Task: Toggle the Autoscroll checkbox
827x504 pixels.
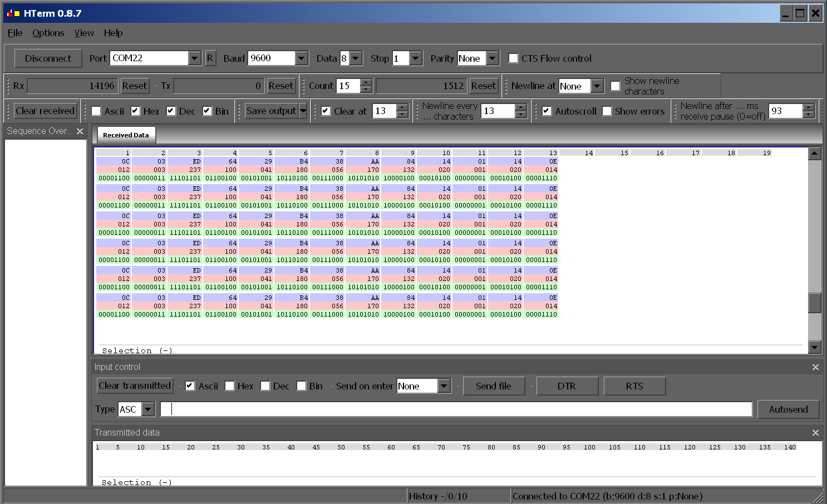Action: tap(547, 111)
